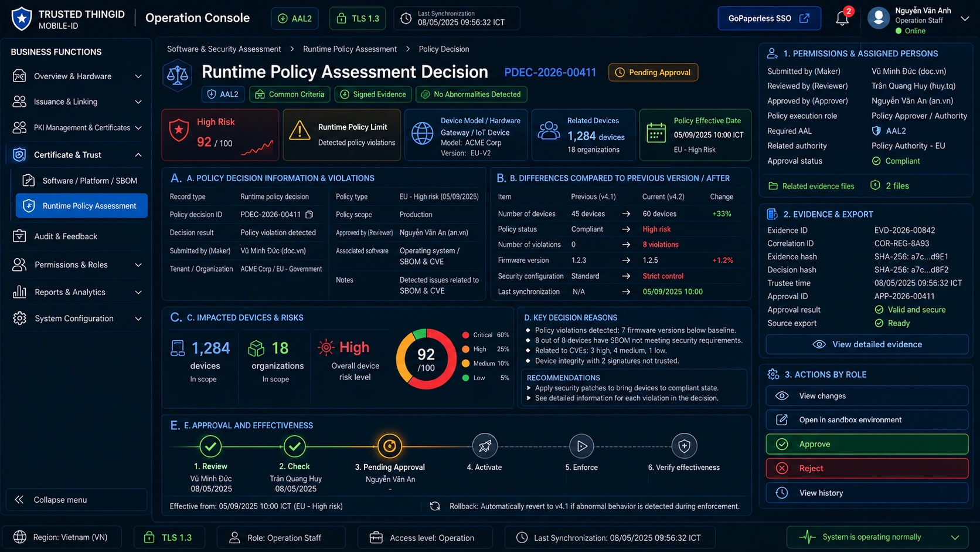Click the High Risk shield star icon
980x552 pixels.
pos(179,130)
